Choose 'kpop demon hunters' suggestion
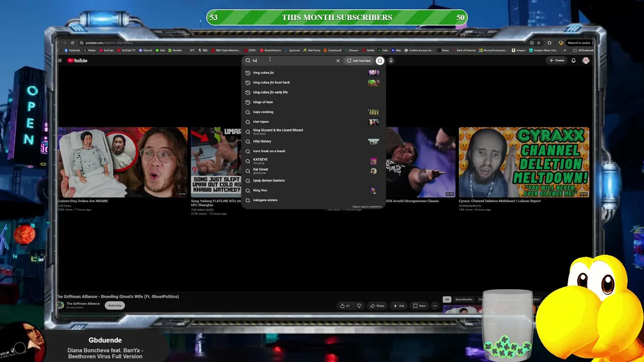644x362 pixels. click(313, 180)
